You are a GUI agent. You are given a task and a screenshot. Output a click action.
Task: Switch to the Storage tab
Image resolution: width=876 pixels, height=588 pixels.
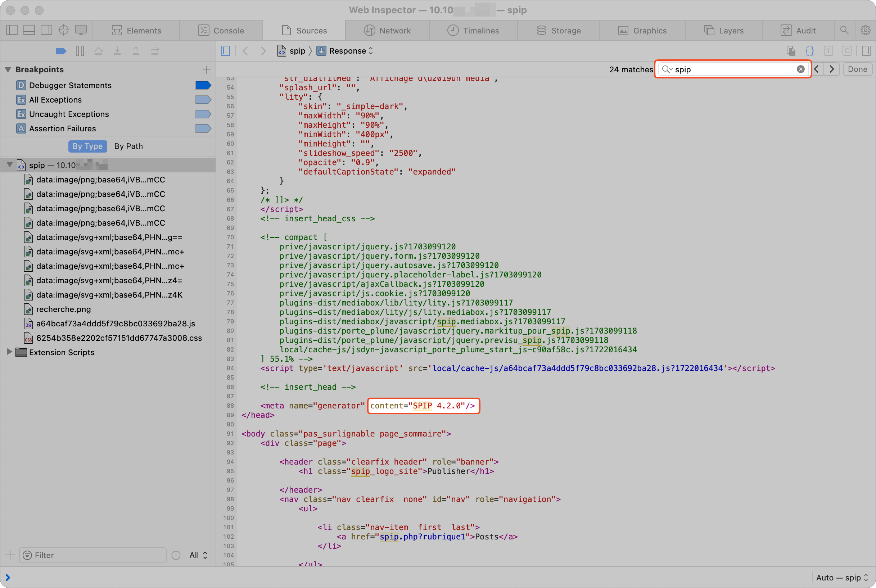pos(558,30)
